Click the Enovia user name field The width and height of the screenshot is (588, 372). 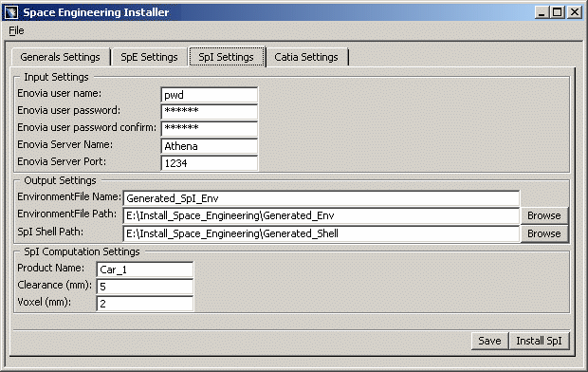tap(210, 95)
